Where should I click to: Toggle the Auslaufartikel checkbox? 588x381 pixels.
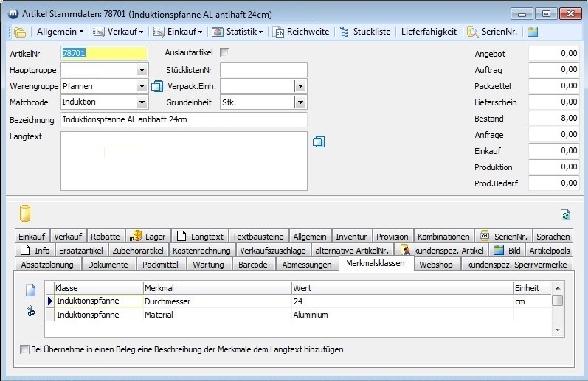[225, 53]
